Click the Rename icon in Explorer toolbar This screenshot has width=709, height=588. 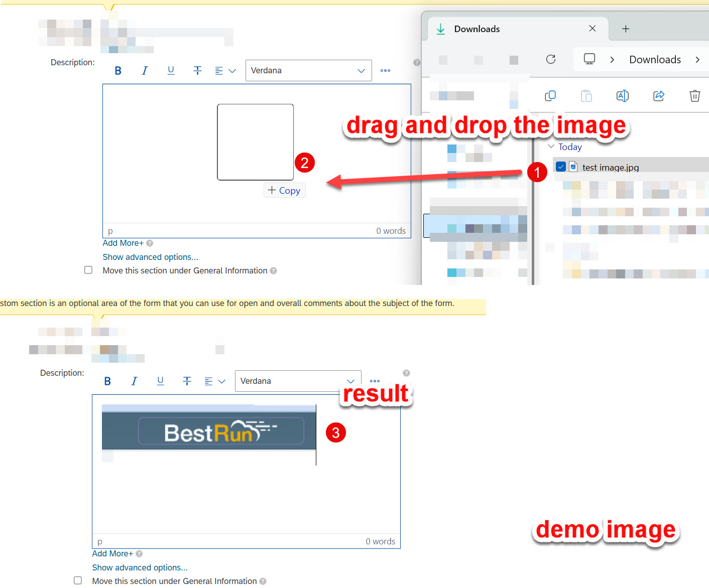point(623,96)
